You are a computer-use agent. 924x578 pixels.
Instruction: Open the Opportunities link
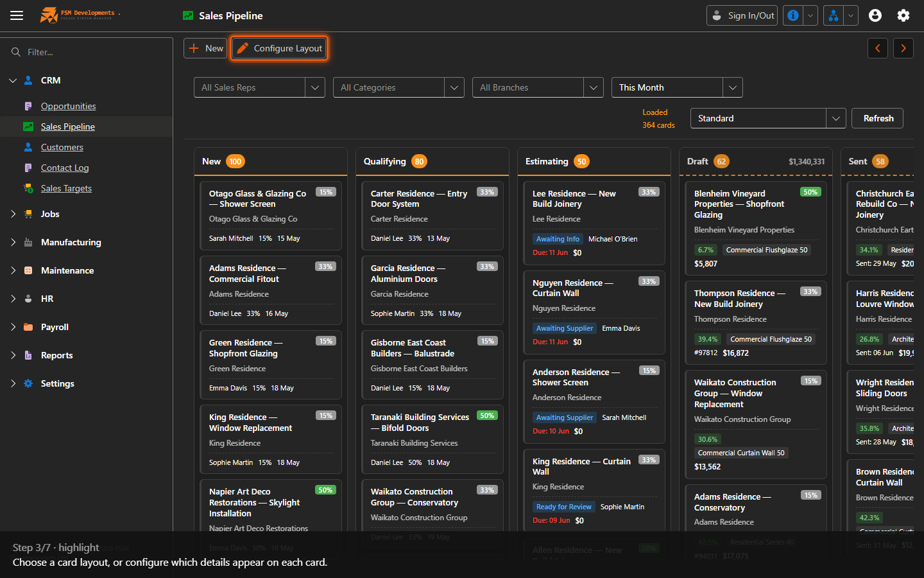click(x=68, y=106)
